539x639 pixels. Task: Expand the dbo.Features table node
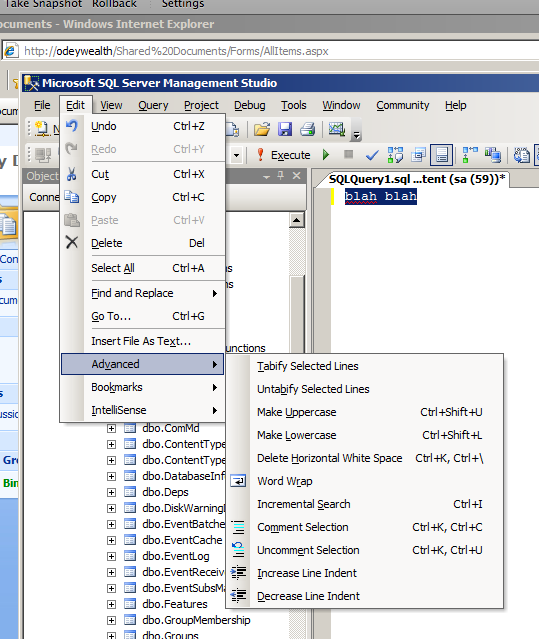pyautogui.click(x=111, y=604)
